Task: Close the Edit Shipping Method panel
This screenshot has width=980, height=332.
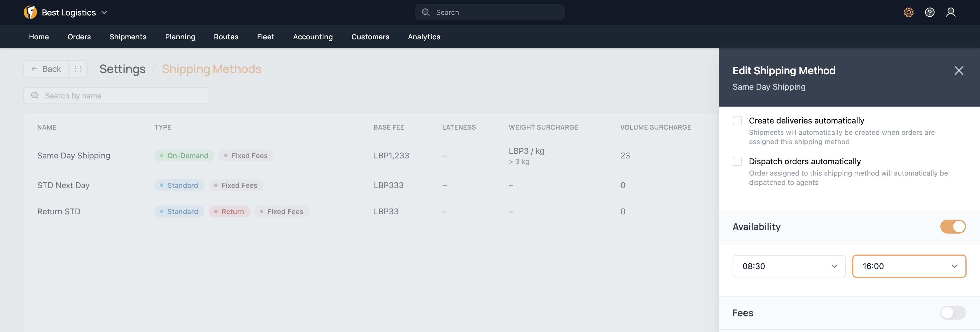Action: pos(958,71)
